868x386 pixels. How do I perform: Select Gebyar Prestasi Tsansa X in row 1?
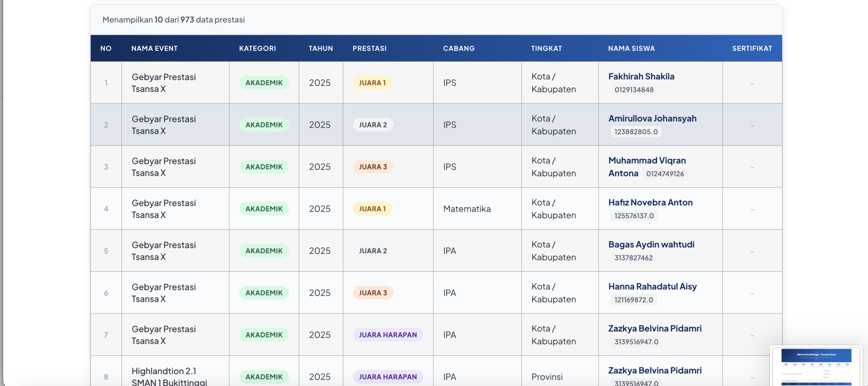tap(164, 83)
